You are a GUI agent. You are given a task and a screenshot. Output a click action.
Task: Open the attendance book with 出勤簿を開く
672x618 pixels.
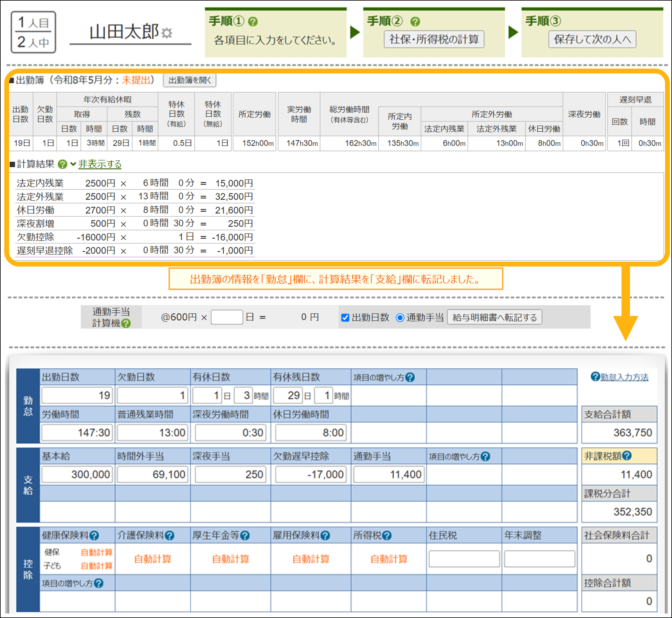pyautogui.click(x=190, y=80)
